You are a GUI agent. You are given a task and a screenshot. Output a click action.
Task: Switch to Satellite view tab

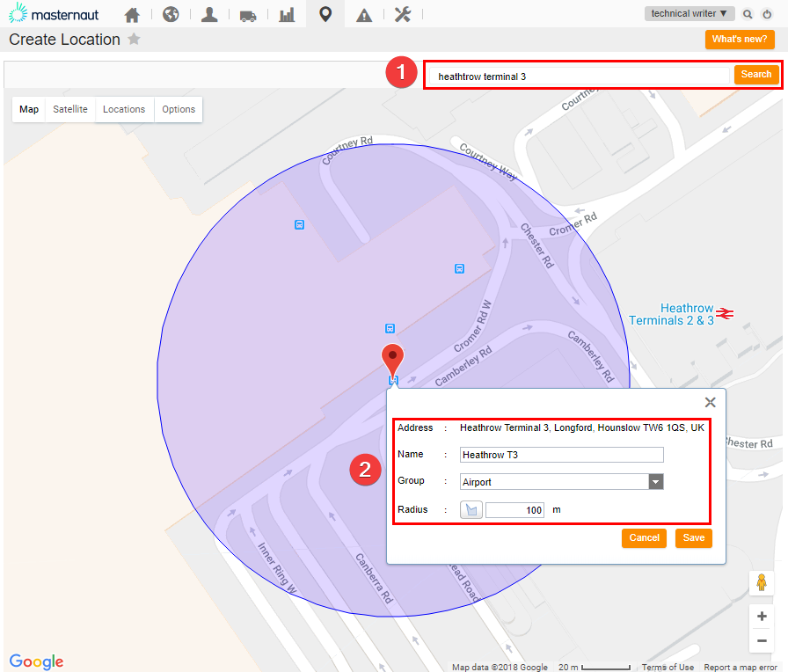click(x=70, y=109)
